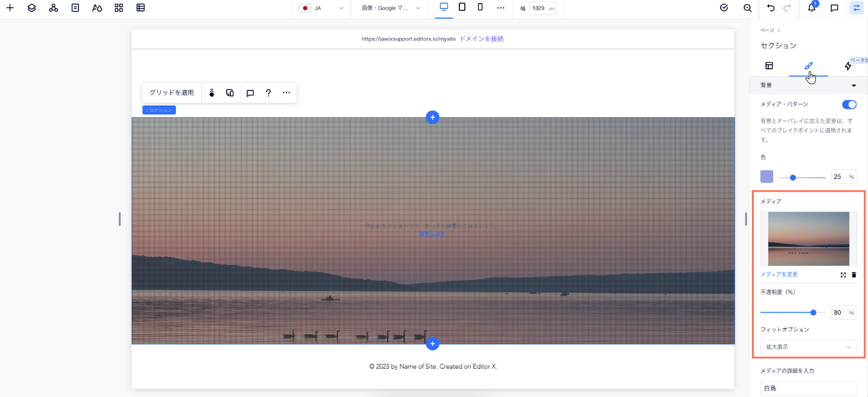Open the 拡大表示 fit option dropdown
This screenshot has height=397, width=868.
point(808,347)
